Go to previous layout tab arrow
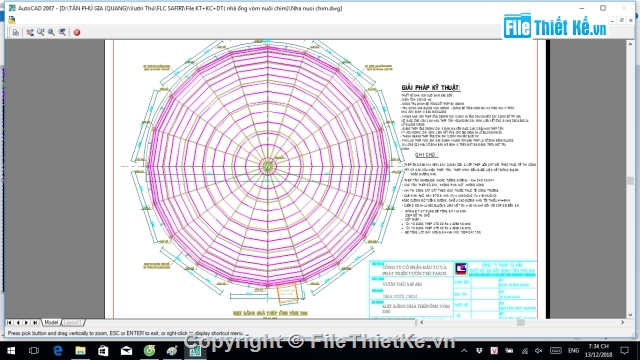 click(x=18, y=322)
